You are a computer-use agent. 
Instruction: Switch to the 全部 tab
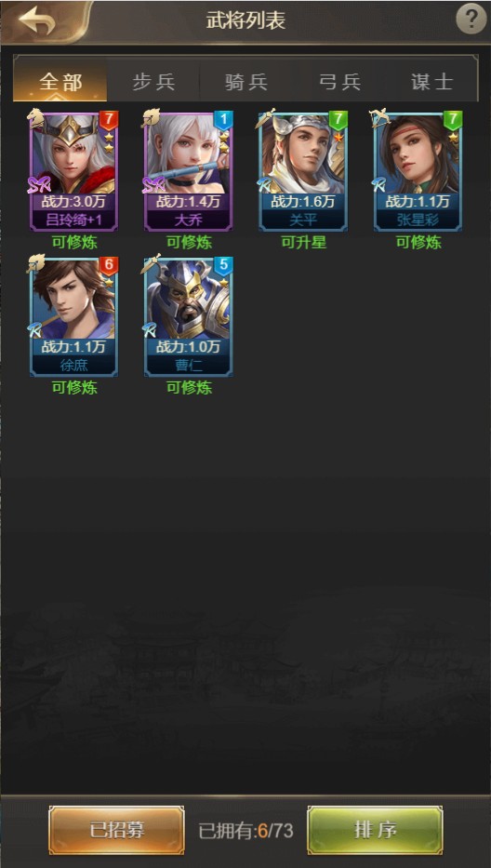60,81
